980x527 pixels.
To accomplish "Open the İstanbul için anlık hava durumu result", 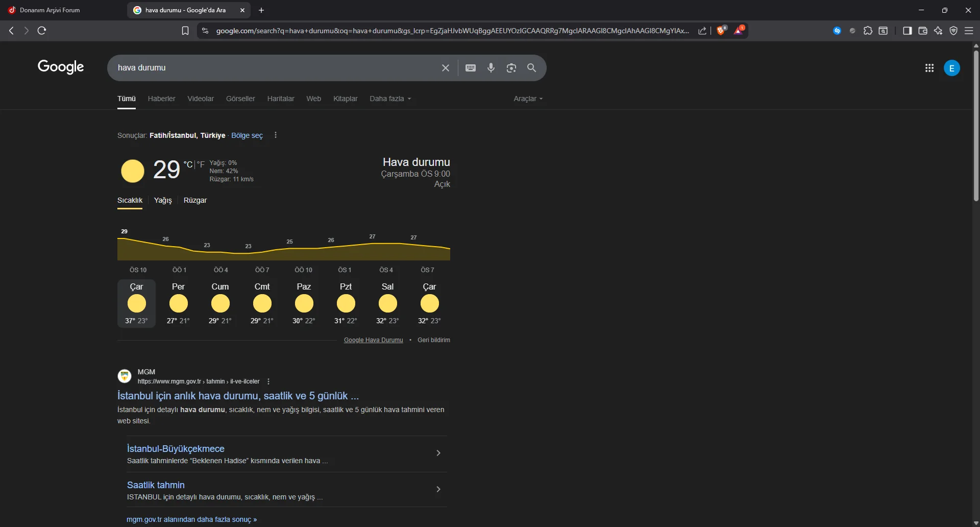I will (x=238, y=396).
